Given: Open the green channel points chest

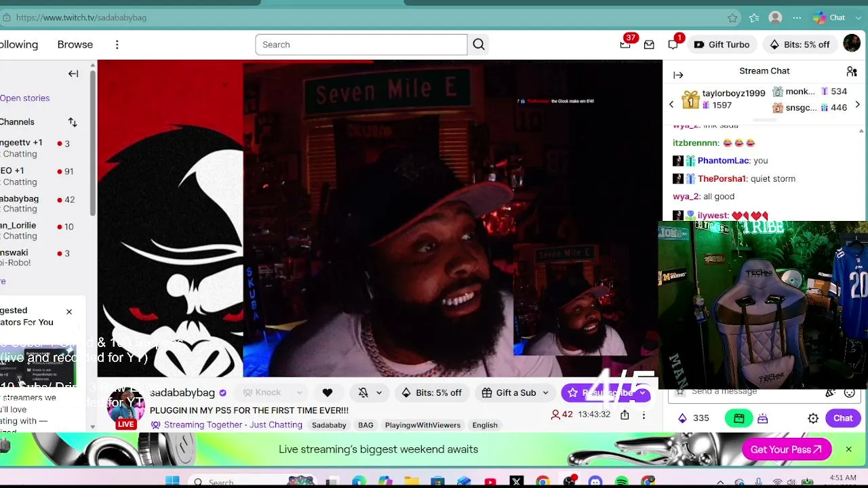Looking at the screenshot, I should click(738, 418).
